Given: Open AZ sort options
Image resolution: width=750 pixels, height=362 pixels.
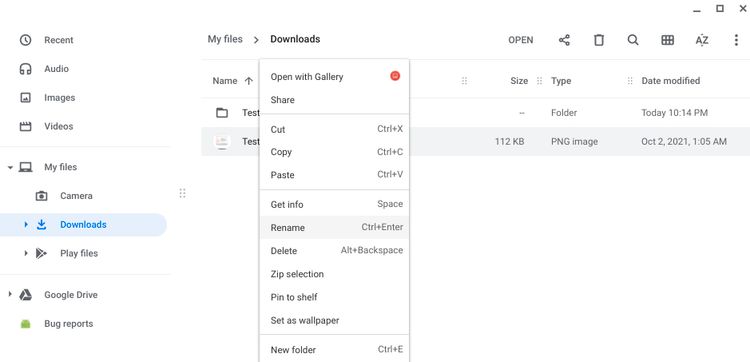Looking at the screenshot, I should [x=702, y=40].
